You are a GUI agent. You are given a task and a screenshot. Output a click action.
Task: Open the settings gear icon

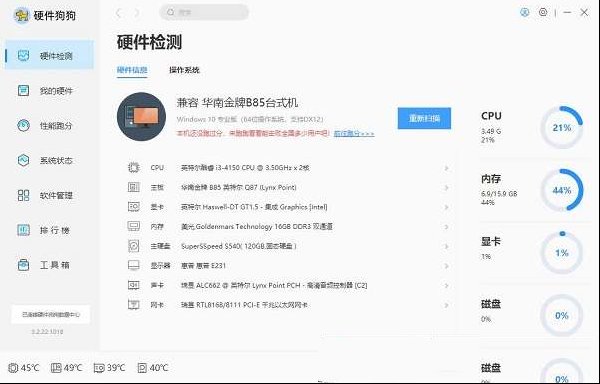(x=543, y=12)
